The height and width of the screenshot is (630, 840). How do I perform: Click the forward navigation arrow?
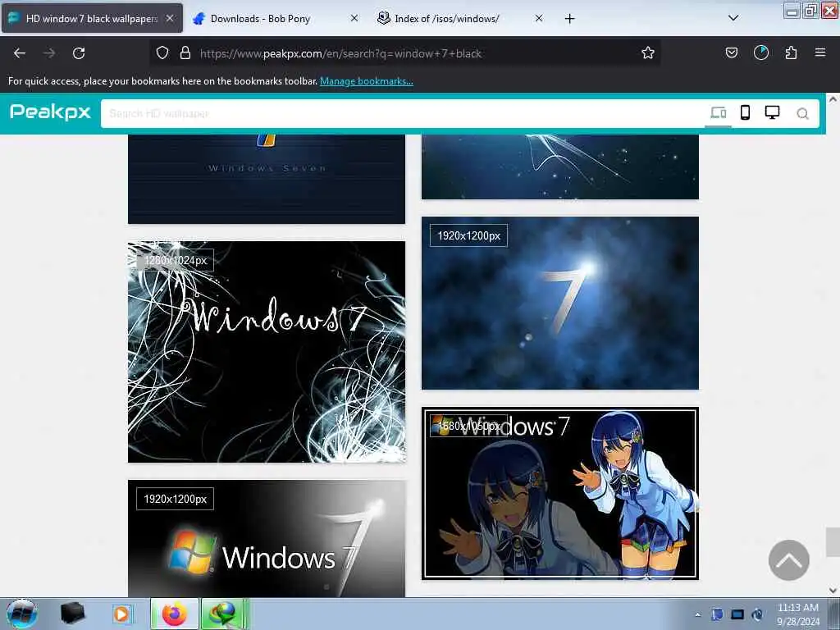pos(49,53)
